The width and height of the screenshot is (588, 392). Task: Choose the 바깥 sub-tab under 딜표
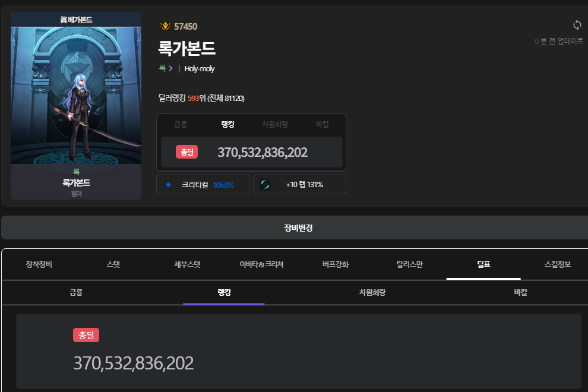pos(520,292)
